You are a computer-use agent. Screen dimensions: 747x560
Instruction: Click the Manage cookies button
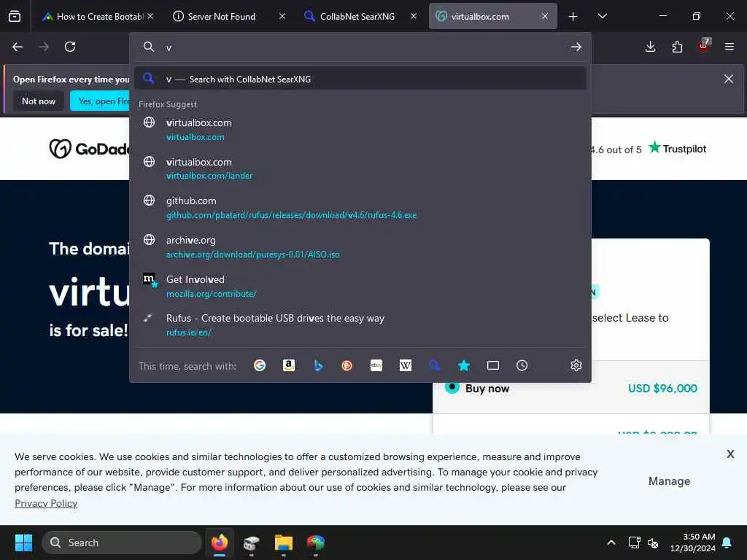(669, 481)
